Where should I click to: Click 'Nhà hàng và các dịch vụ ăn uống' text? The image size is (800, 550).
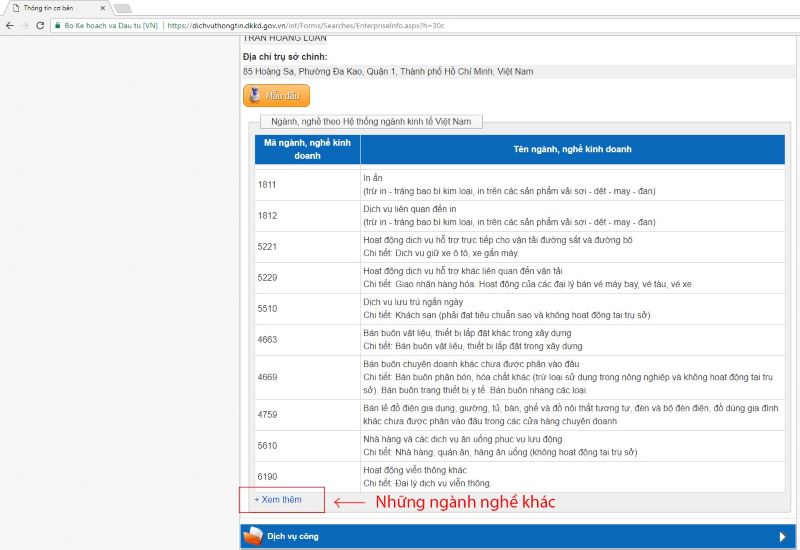coord(463,439)
